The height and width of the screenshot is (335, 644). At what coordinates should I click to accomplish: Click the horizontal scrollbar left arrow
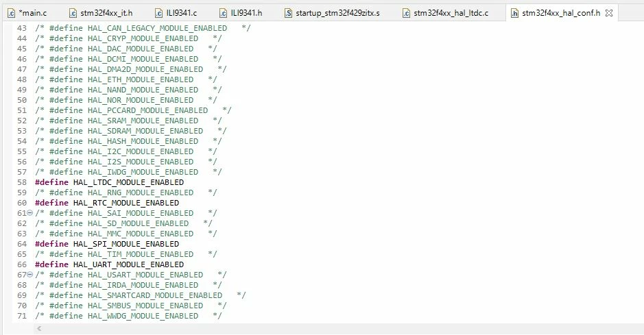[x=39, y=328]
